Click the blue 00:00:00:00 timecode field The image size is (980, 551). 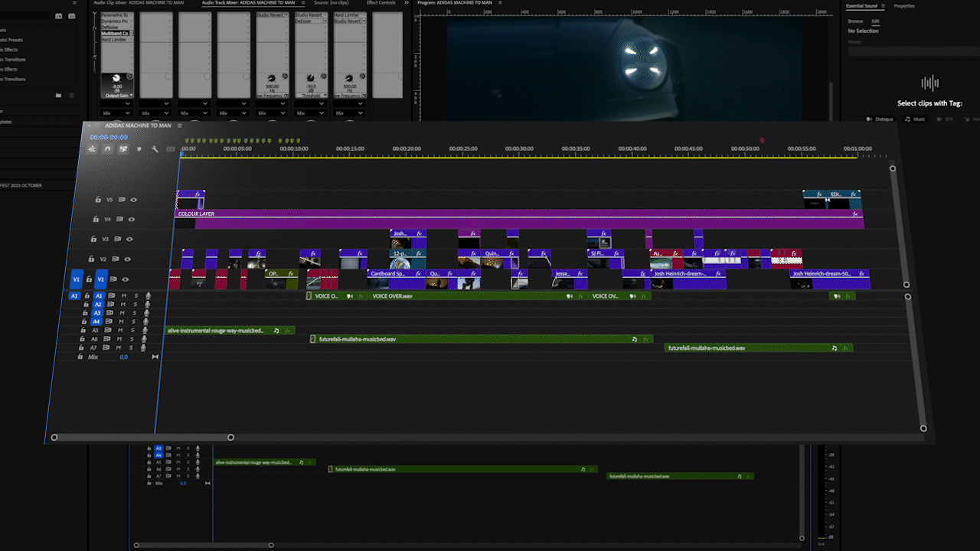point(110,139)
